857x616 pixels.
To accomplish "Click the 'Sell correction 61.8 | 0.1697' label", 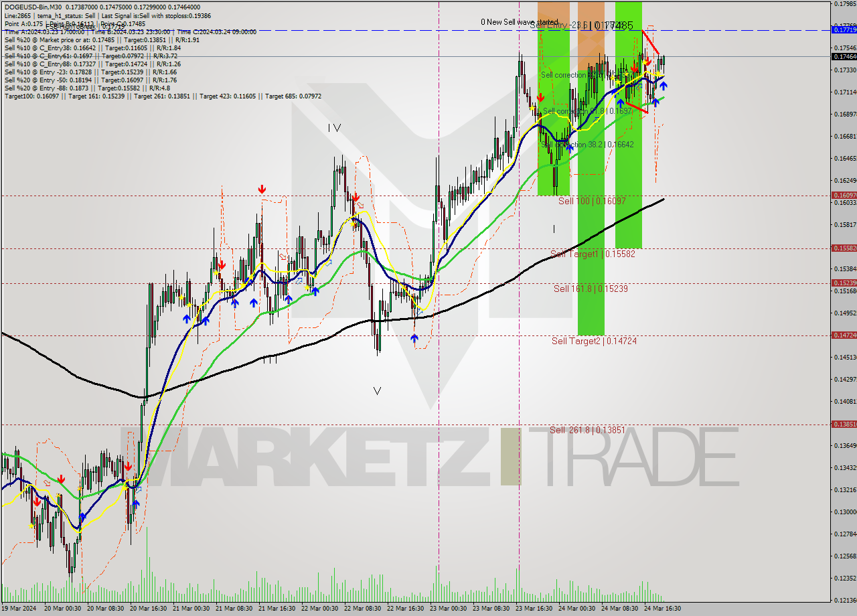I will point(587,110).
